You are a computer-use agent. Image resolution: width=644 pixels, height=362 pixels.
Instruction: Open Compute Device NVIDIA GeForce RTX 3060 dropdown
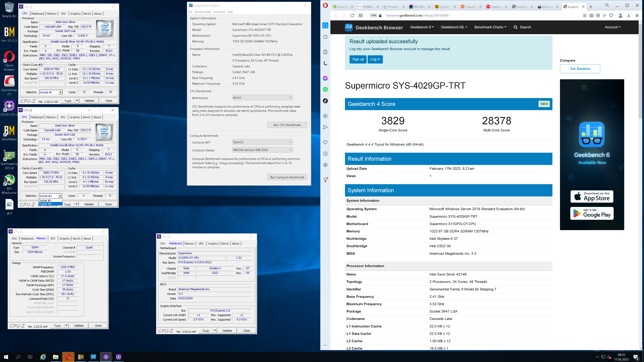[262, 150]
